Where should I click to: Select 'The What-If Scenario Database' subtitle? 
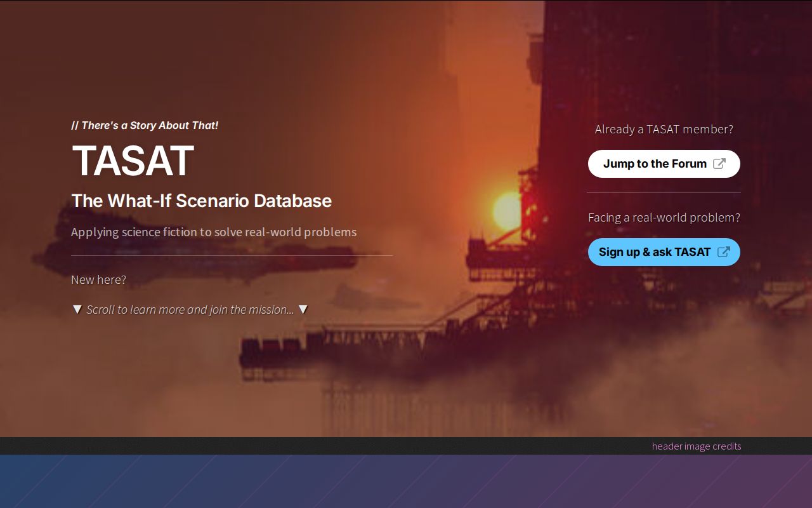(201, 201)
